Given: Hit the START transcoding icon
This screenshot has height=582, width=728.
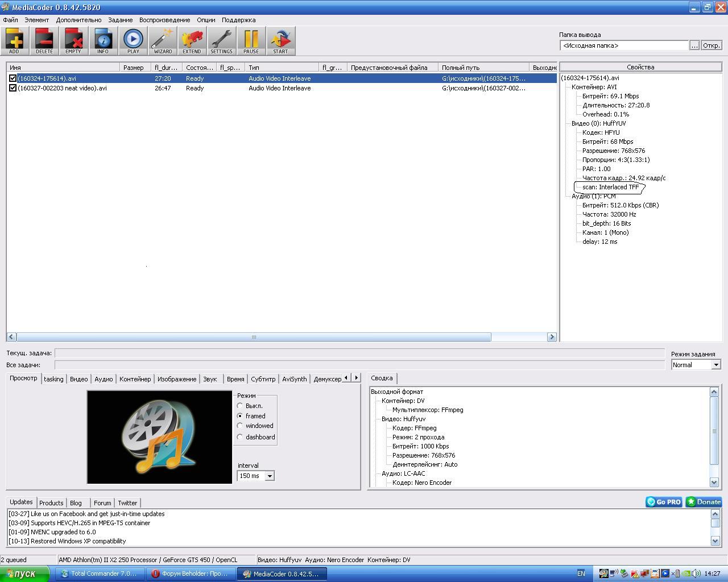Looking at the screenshot, I should pyautogui.click(x=280, y=41).
